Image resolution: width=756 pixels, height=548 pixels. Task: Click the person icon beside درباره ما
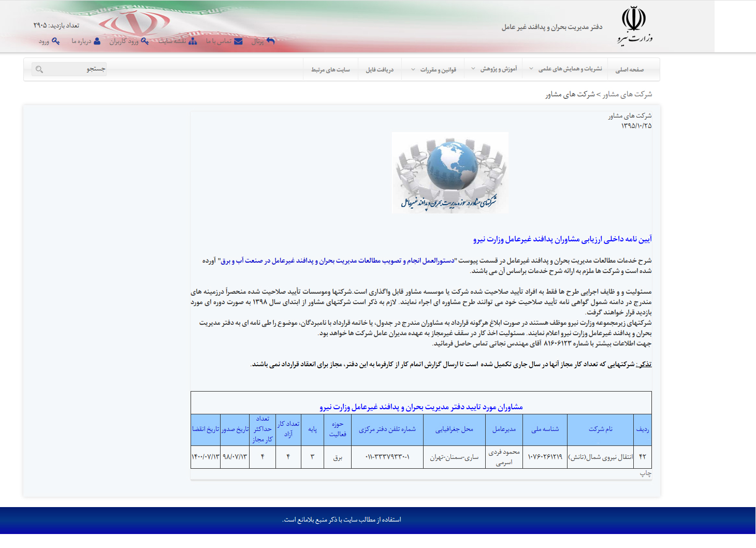(97, 41)
